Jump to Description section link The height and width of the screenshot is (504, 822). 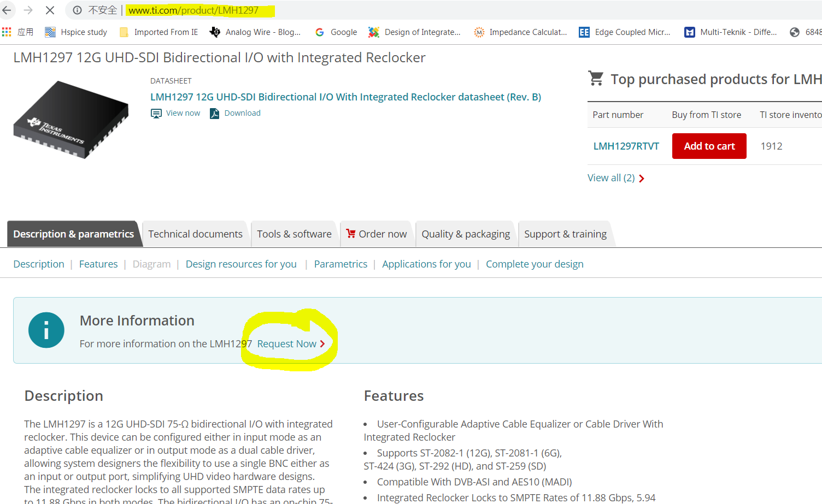pos(39,264)
